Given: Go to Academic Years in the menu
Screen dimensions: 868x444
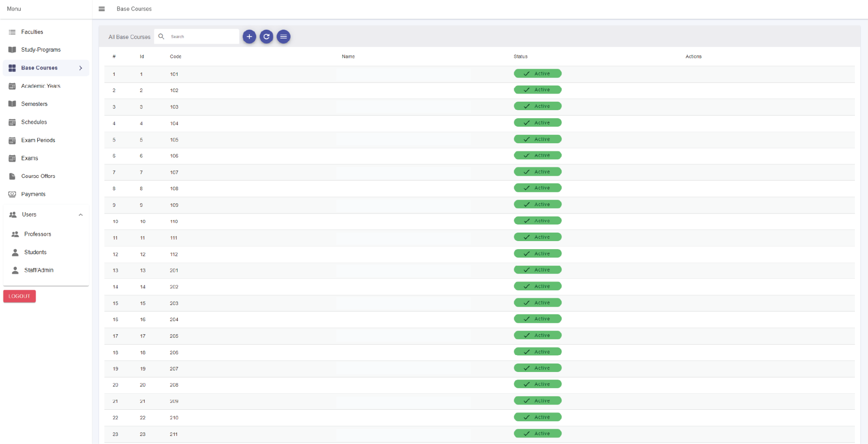Looking at the screenshot, I should pyautogui.click(x=41, y=86).
